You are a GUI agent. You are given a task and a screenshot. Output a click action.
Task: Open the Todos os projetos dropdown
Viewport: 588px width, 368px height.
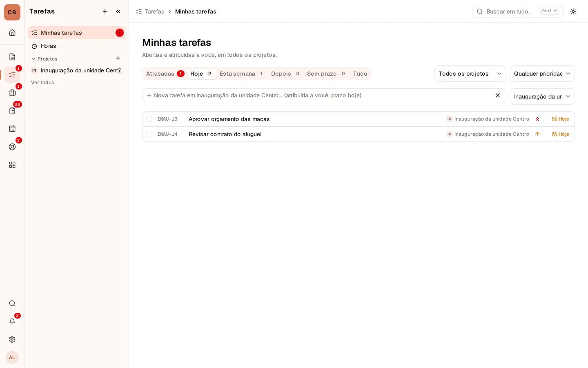pos(470,74)
